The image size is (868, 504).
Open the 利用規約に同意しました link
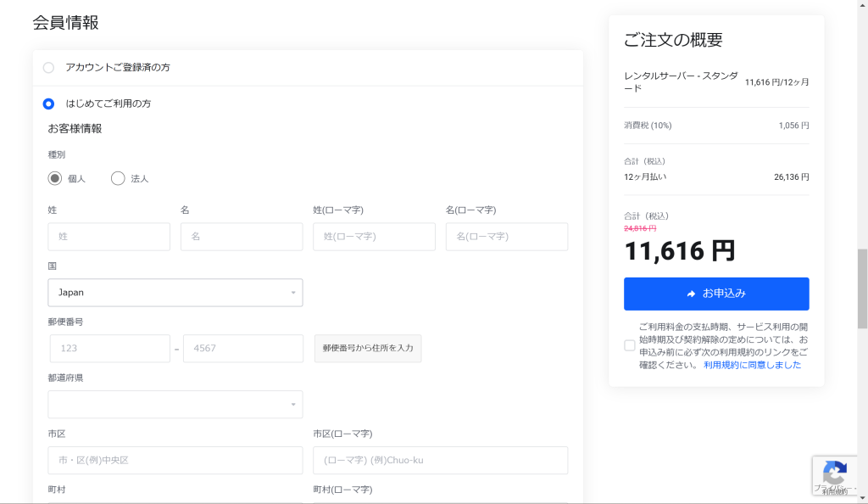click(752, 365)
